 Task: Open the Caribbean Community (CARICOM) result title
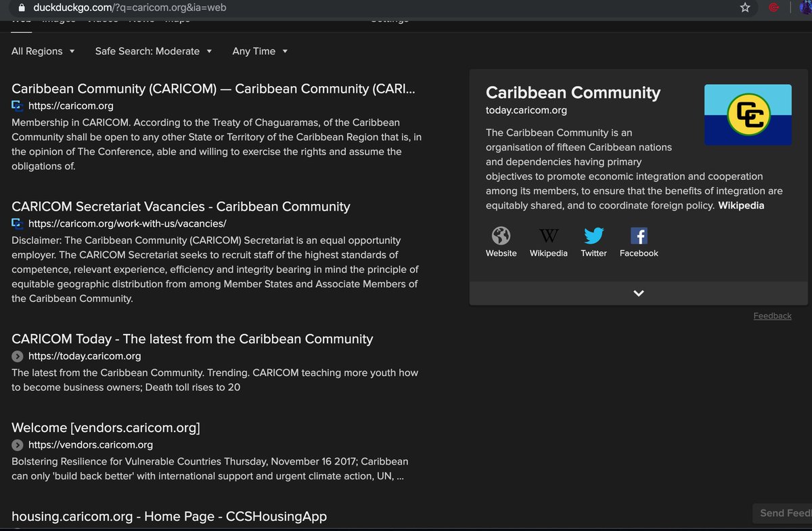213,89
